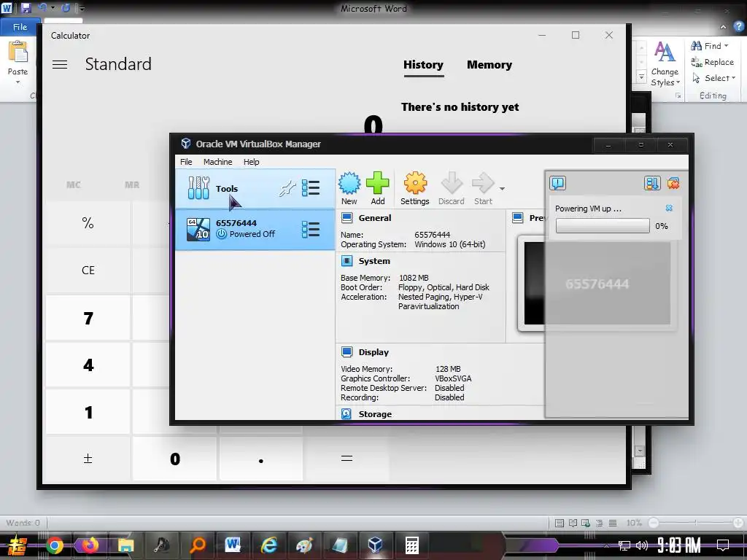
Task: Select Tools entry in VirtualBox sidebar
Action: click(255, 189)
